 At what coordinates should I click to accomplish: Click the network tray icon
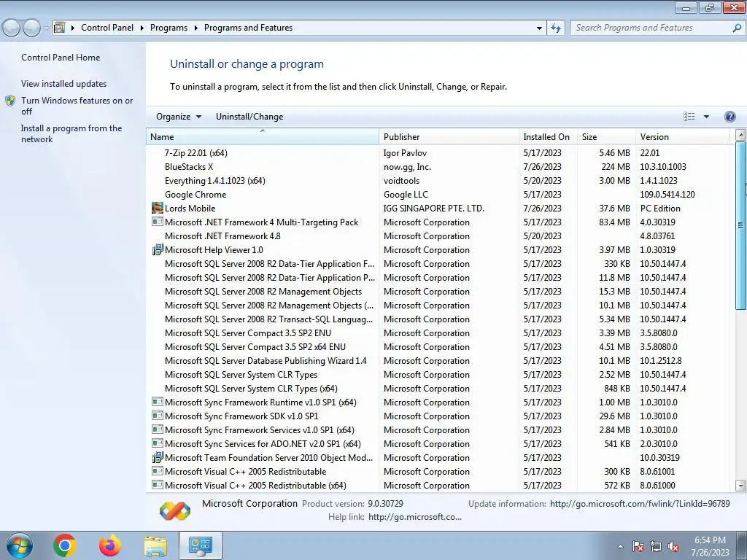point(656,546)
